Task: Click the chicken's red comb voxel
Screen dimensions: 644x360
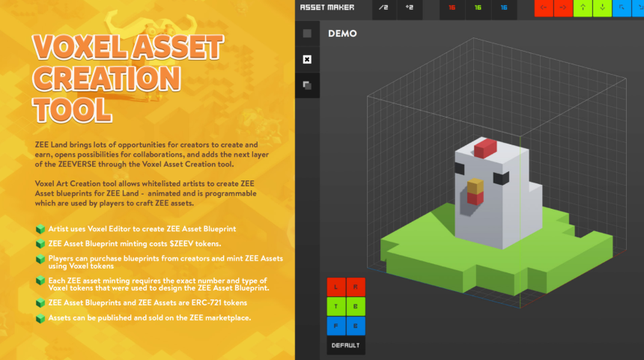Action: point(486,148)
